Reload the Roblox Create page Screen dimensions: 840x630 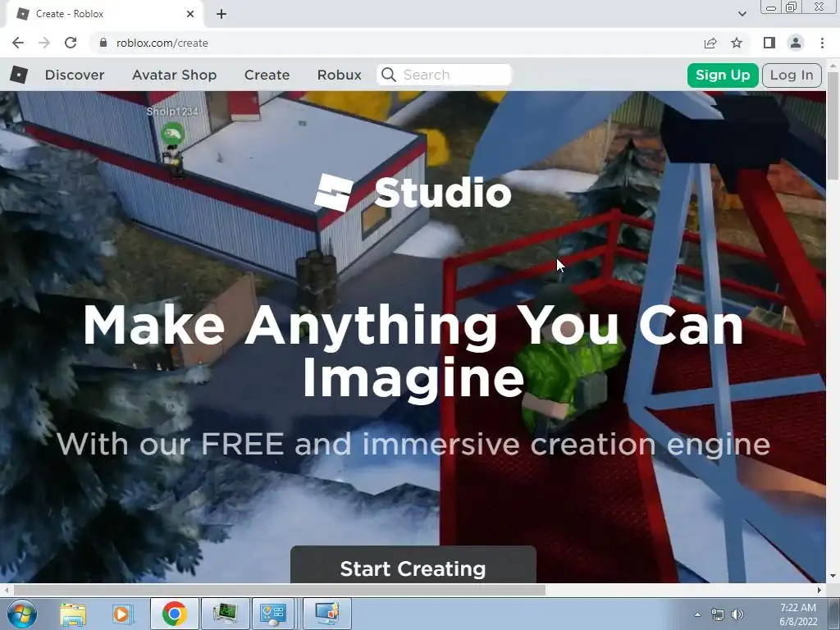71,43
